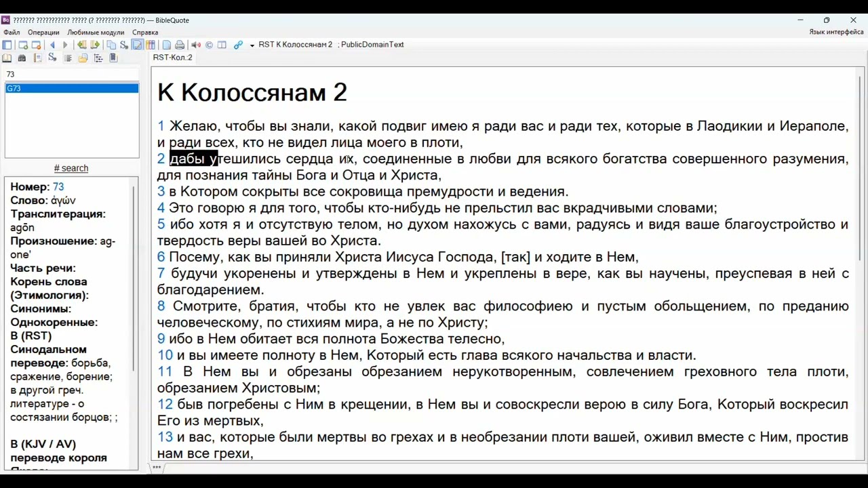Image resolution: width=868 pixels, height=488 pixels.
Task: Open parallel books icon
Action: 151,45
